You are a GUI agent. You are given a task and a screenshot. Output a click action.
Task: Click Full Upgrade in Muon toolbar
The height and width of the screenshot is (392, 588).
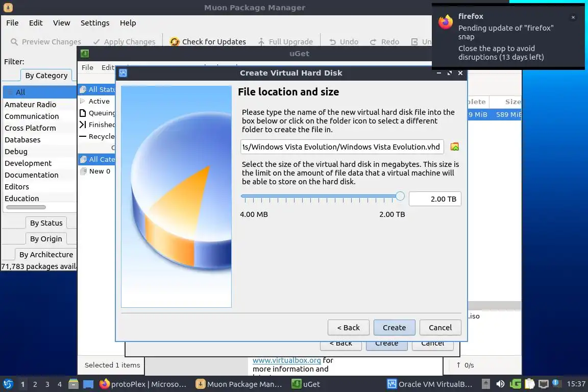coord(285,42)
